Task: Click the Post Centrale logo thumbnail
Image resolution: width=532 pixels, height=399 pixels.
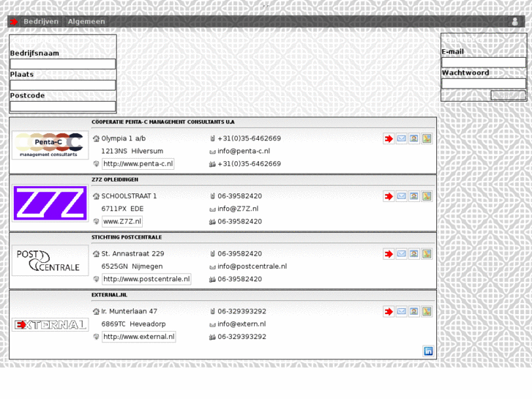Action: (50, 261)
